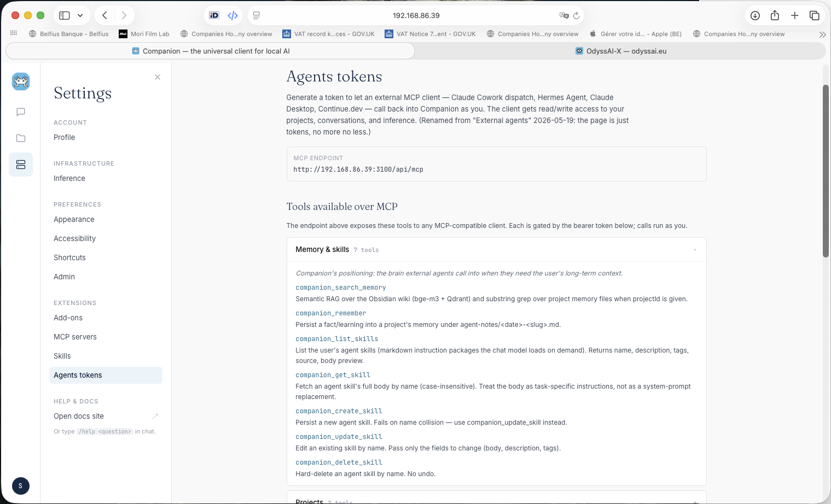Click the companion_search_memory tool name
Image resolution: width=831 pixels, height=504 pixels.
point(341,288)
